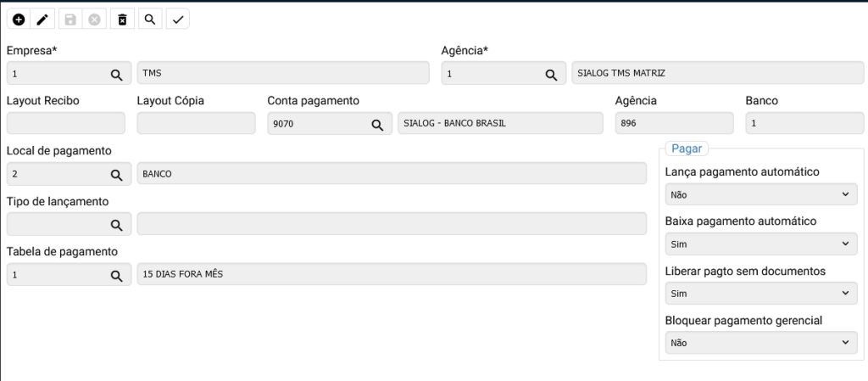Click the Layout Recibo input field

(x=65, y=124)
